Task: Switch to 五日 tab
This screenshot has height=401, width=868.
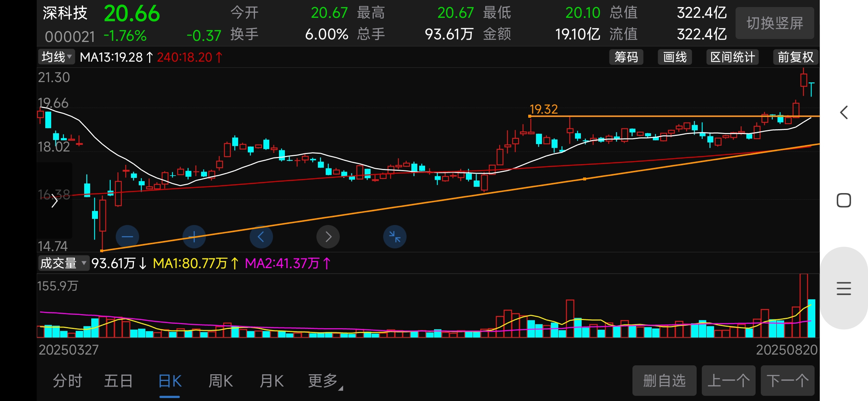Action: point(118,381)
